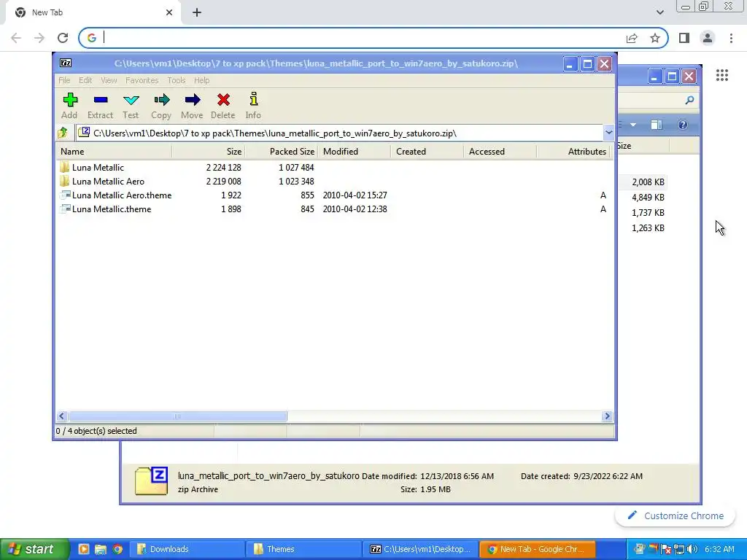The height and width of the screenshot is (560, 747).
Task: Open the 7-Zip window system menu icon
Action: click(66, 63)
